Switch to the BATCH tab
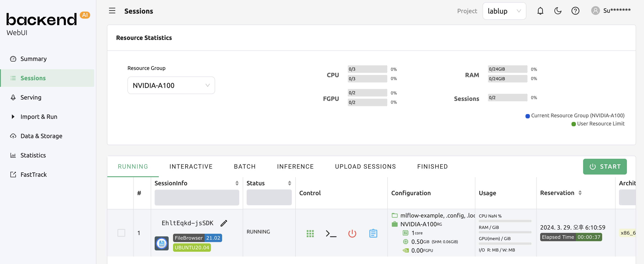The height and width of the screenshot is (264, 644). pyautogui.click(x=245, y=166)
